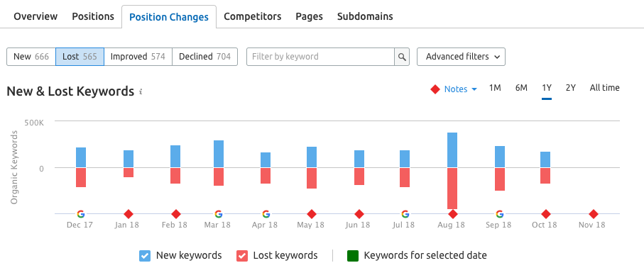Switch to the Overview tab
This screenshot has width=644, height=280.
[x=36, y=16]
